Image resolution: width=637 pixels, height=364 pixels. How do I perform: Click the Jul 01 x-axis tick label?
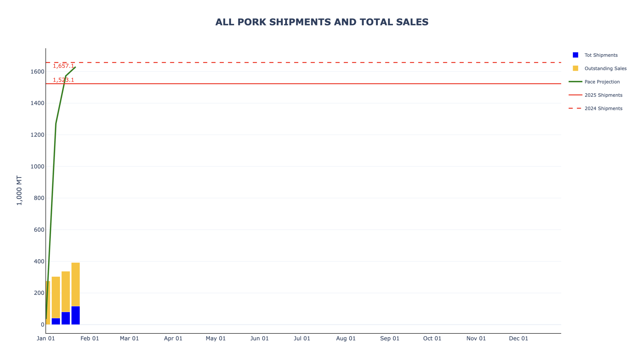pyautogui.click(x=302, y=339)
